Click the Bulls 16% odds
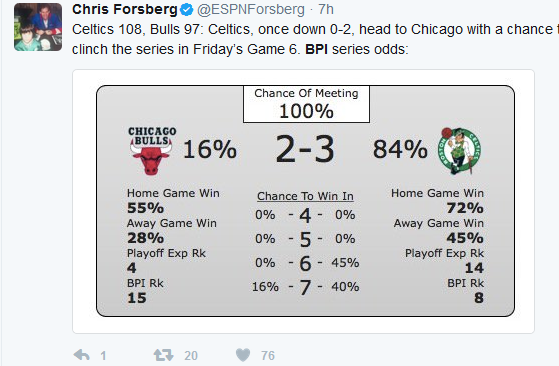 coord(210,149)
